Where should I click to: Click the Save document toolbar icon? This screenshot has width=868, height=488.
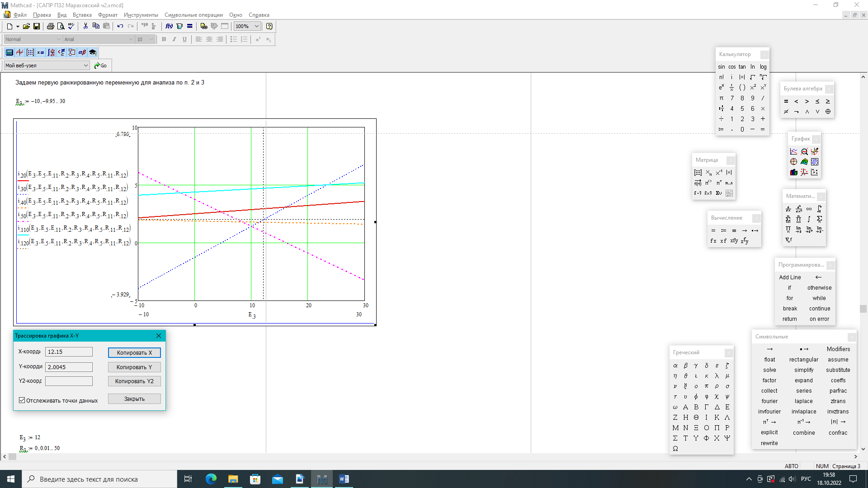(x=37, y=26)
